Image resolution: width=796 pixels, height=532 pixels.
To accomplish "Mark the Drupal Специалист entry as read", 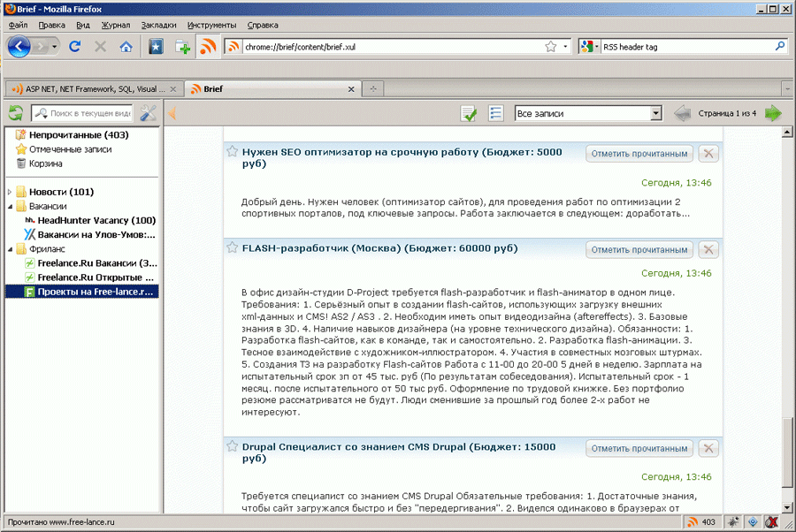I will point(639,448).
